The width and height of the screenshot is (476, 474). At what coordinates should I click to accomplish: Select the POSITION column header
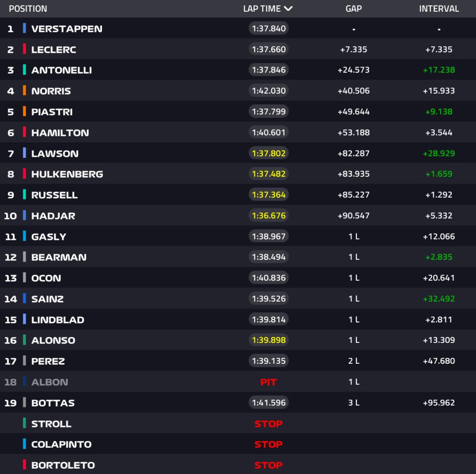pos(28,8)
